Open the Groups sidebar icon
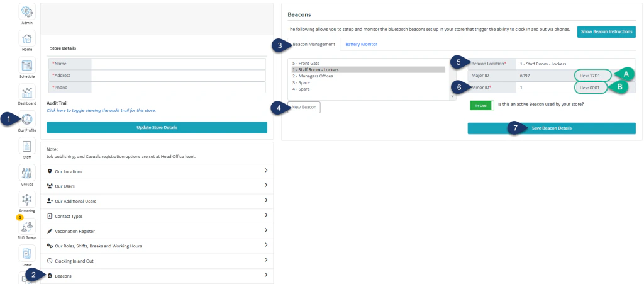644x284 pixels. 27,173
